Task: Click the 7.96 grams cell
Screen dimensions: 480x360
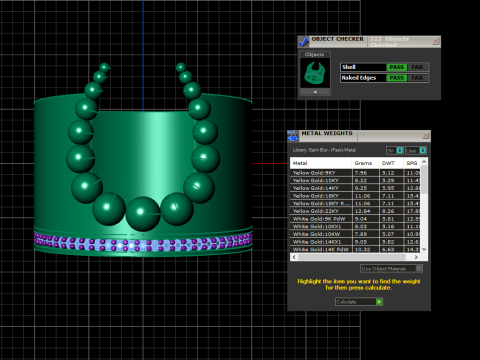Action: click(366, 173)
